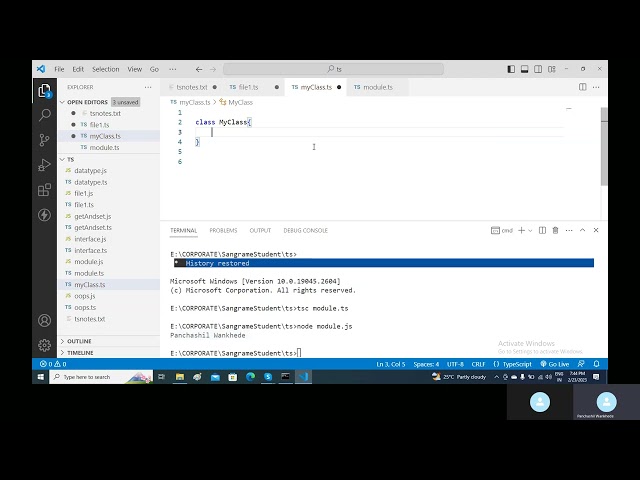Open the Explorer view in activity bar
Viewport: 640px width, 480px height.
44,91
